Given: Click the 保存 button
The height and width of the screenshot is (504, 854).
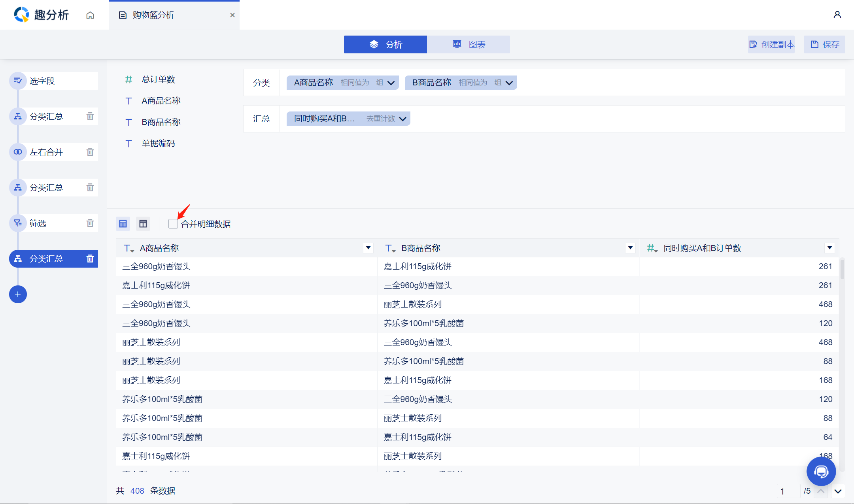Looking at the screenshot, I should tap(825, 44).
